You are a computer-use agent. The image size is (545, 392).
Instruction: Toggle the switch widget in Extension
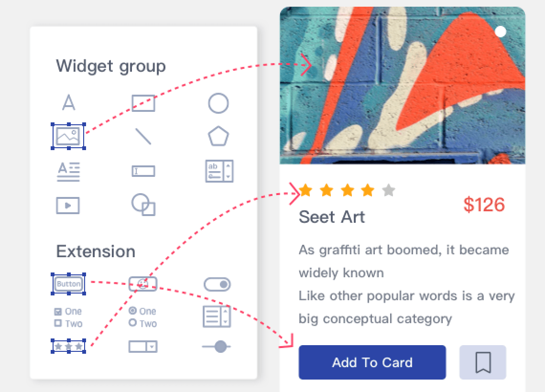(217, 284)
